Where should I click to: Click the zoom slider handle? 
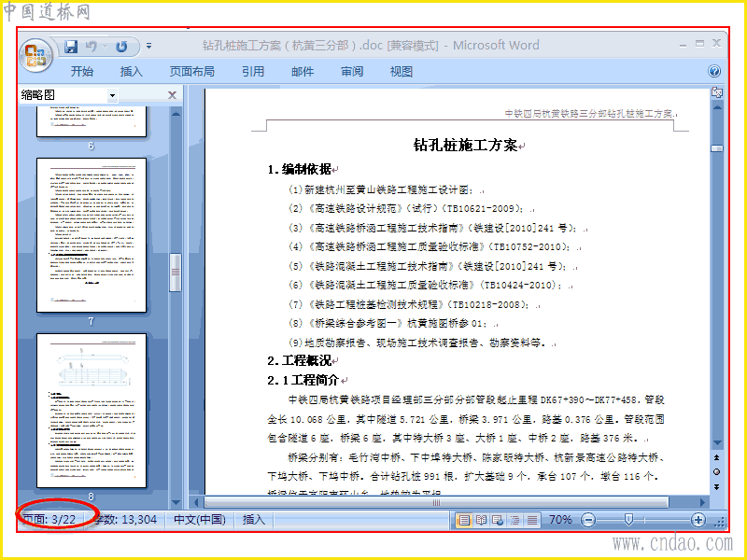[x=628, y=520]
